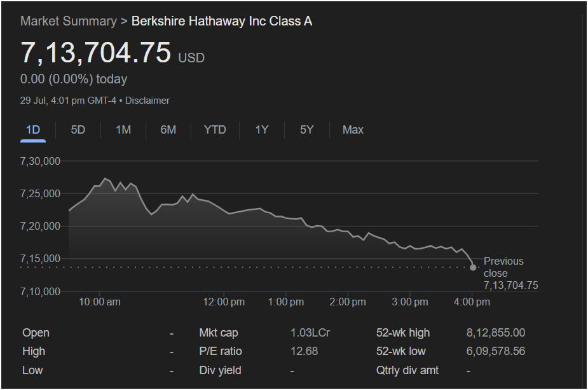This screenshot has height=390, width=588.
Task: Click the 52-wk high label
Action: pyautogui.click(x=403, y=333)
